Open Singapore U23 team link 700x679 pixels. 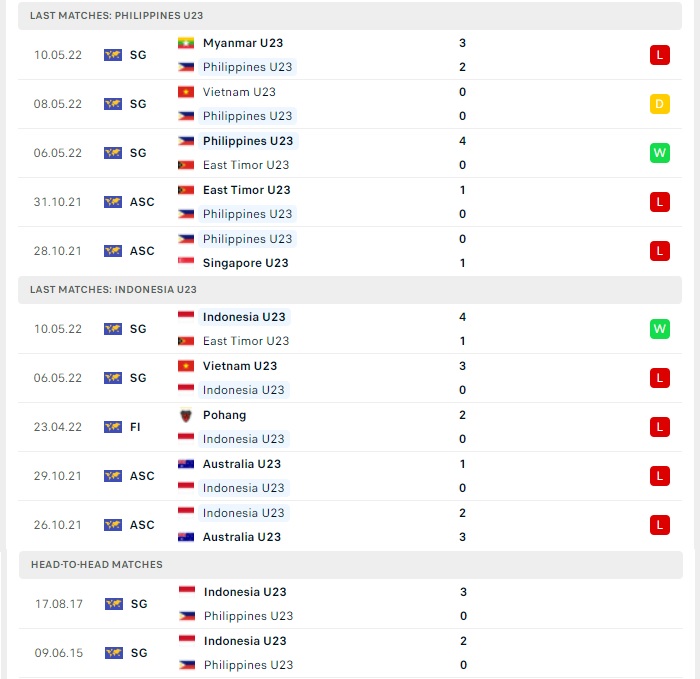[246, 263]
